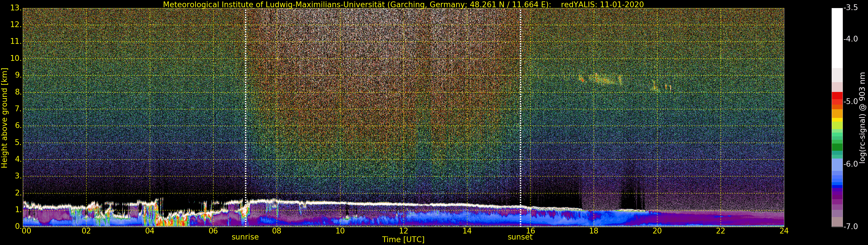Click the 'Height above ground [km]' axis label
The height and width of the screenshot is (245, 868).
click(x=4, y=118)
